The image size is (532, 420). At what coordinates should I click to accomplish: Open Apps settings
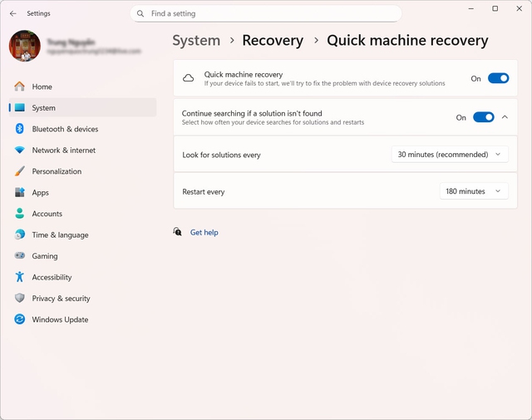tap(82, 192)
